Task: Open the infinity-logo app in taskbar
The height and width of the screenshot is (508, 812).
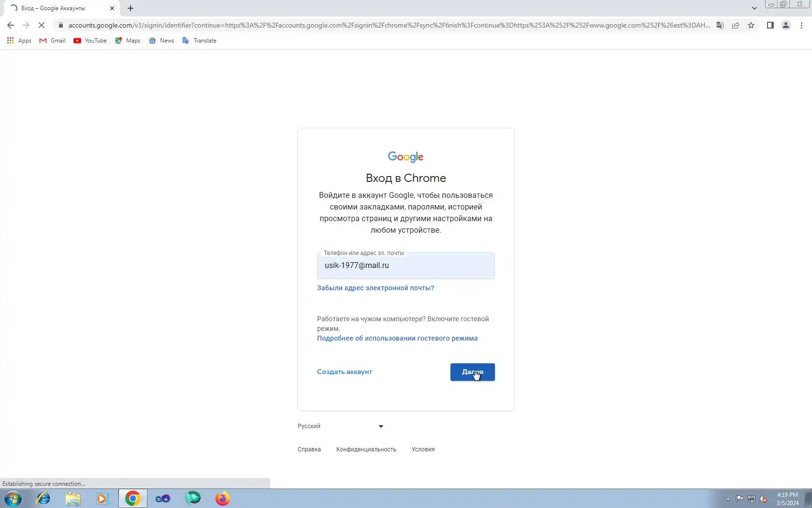Action: coord(163,498)
